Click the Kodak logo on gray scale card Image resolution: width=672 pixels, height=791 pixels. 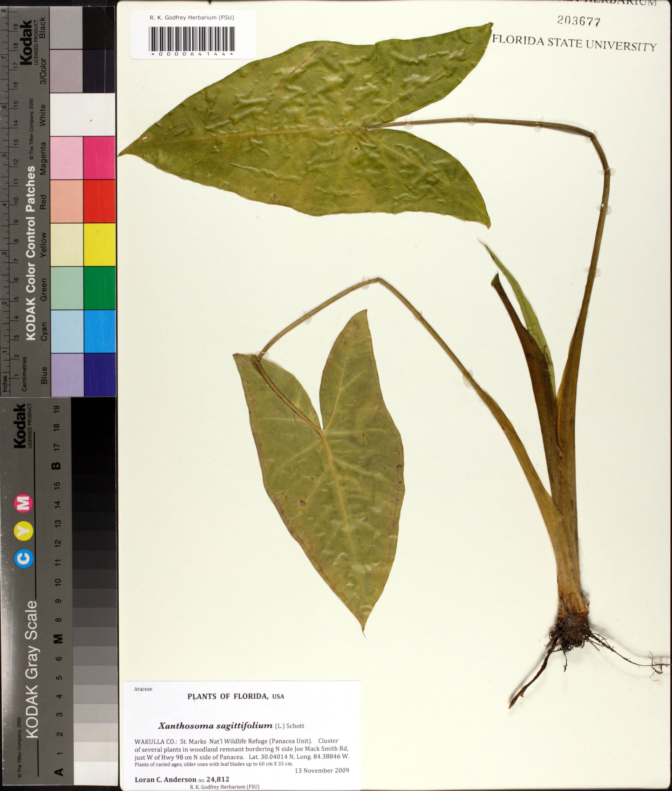pos(20,425)
